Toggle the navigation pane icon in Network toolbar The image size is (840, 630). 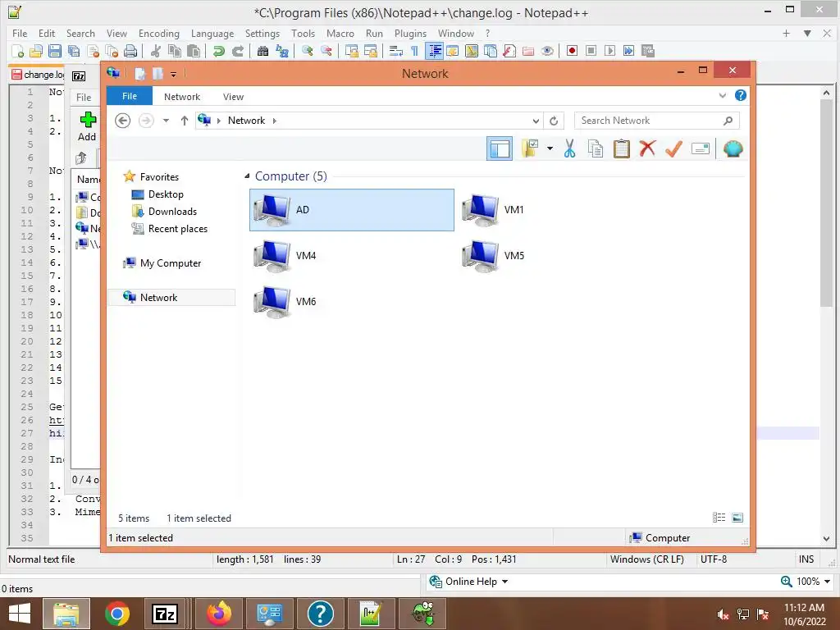500,148
